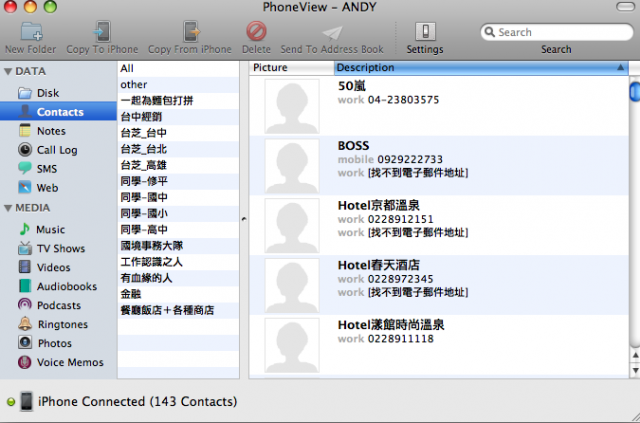
Task: Click the magnifier icon in search box
Action: tap(489, 32)
